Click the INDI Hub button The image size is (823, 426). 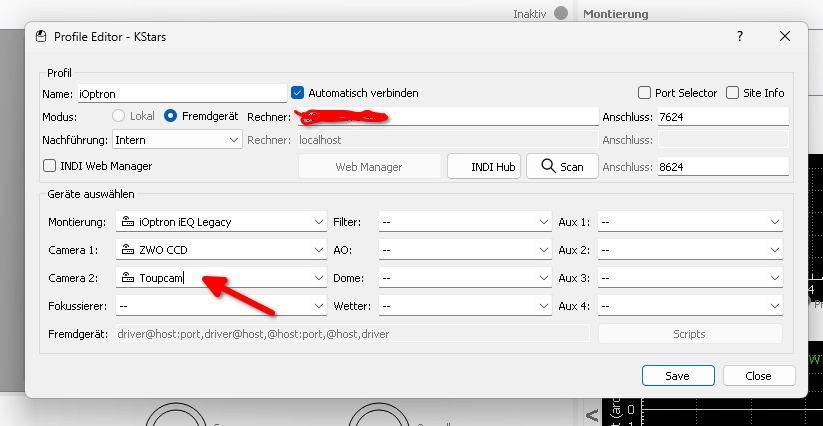point(484,167)
